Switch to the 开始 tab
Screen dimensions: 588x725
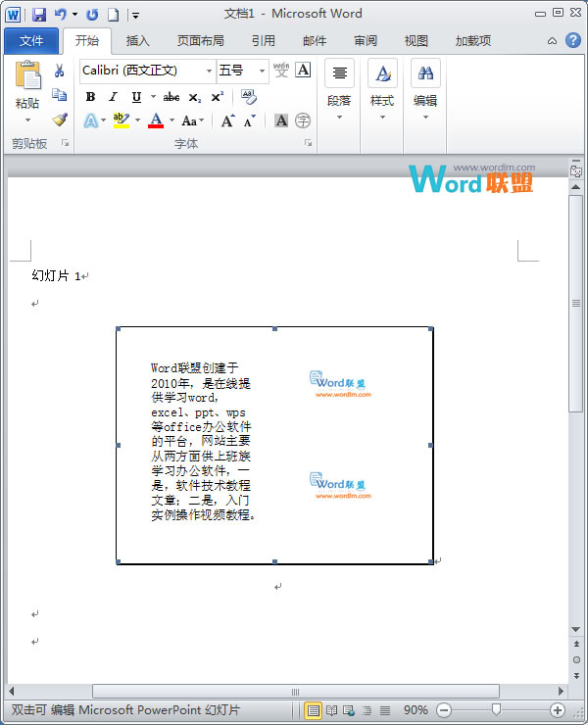click(87, 41)
